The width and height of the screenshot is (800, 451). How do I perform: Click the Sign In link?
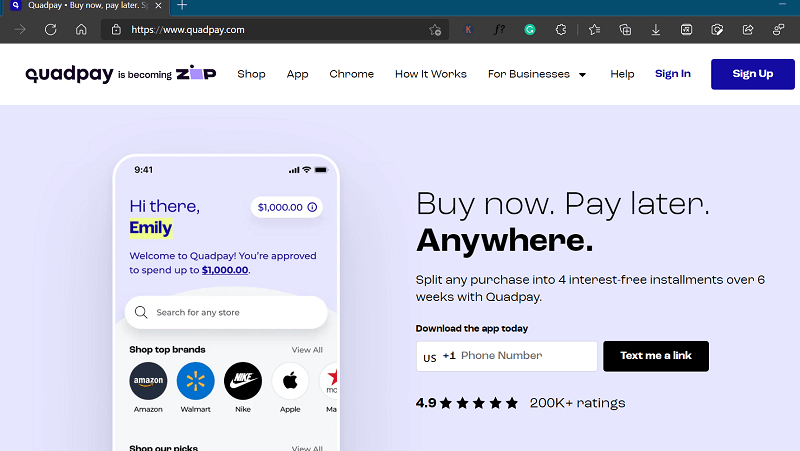pyautogui.click(x=672, y=74)
